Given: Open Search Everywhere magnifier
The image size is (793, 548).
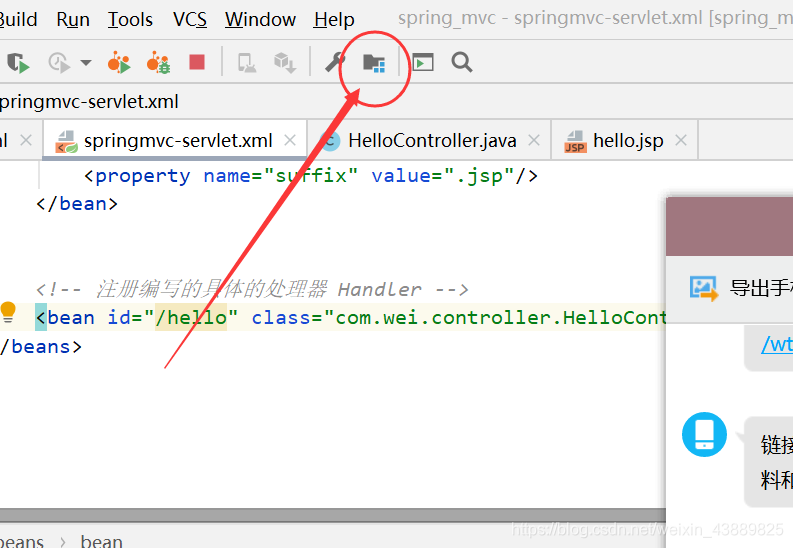Looking at the screenshot, I should click(462, 62).
